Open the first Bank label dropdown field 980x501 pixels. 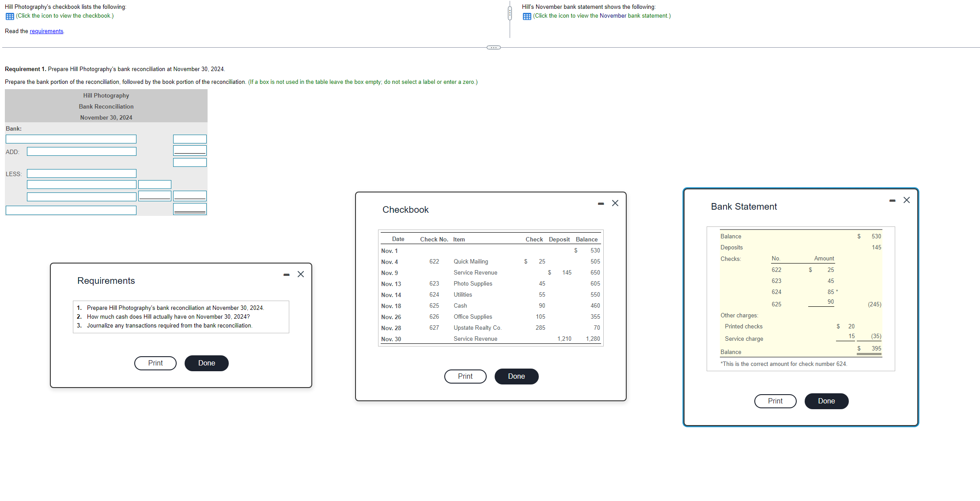tap(71, 139)
